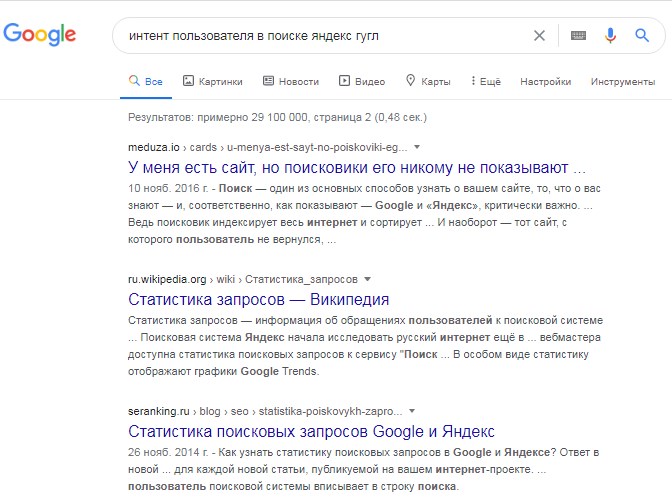The height and width of the screenshot is (499, 672).
Task: Open Инструменты options
Action: click(x=623, y=81)
